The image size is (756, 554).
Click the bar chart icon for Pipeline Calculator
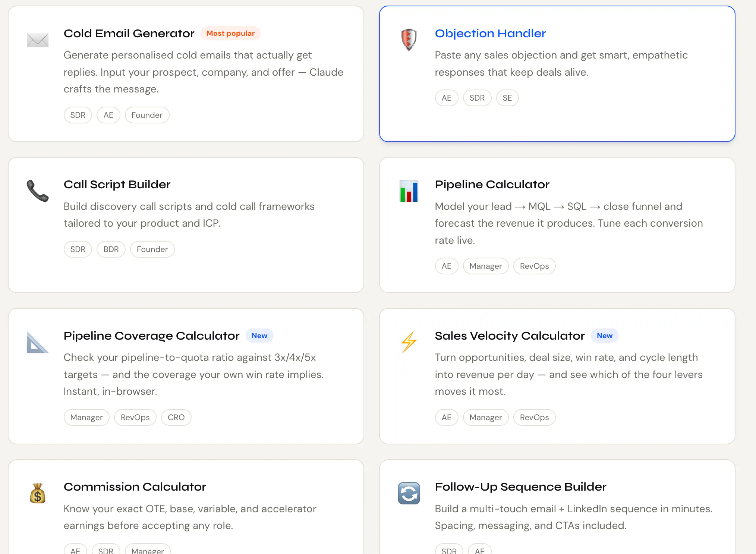click(409, 191)
